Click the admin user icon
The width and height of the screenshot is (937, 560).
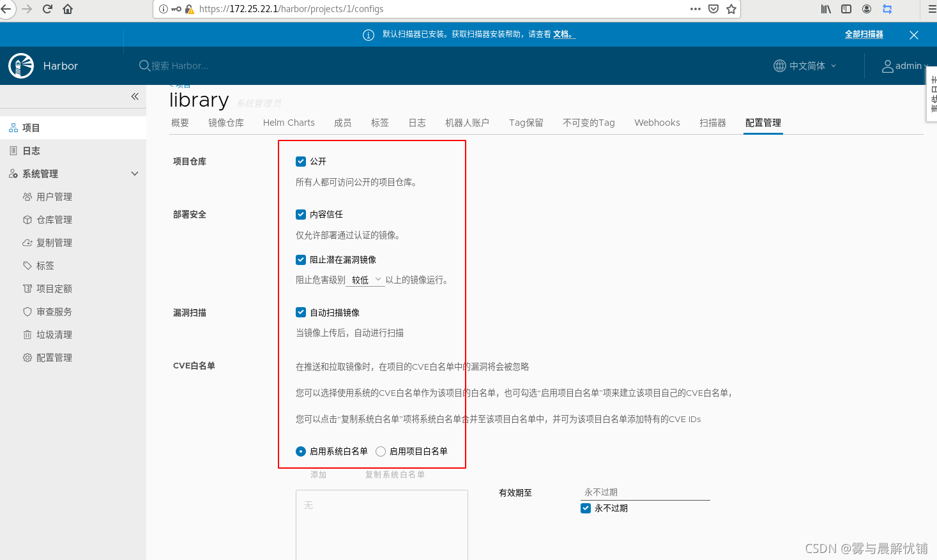(887, 66)
